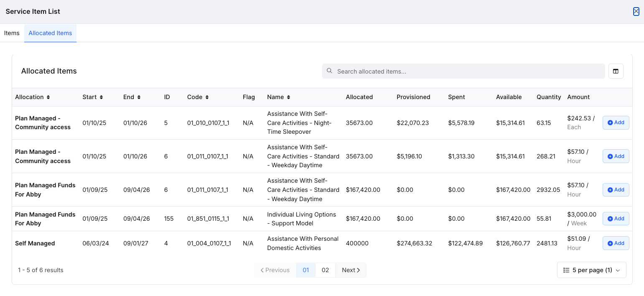Click the $274,663.32 provisioned value
644x296 pixels.
coord(414,243)
